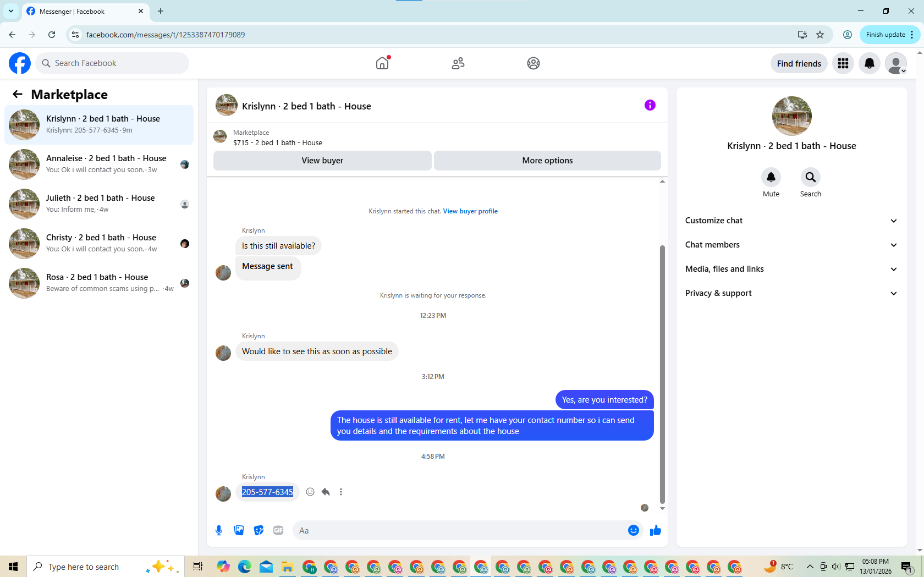Click the chat header title Krislynn
924x577 pixels.
[306, 106]
